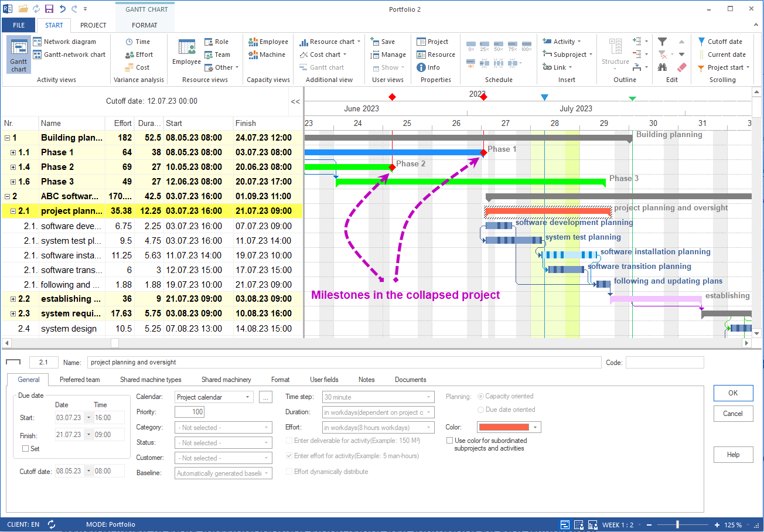764x532 pixels.
Task: Enable Use color for subordinated subprojects
Action: (x=449, y=441)
